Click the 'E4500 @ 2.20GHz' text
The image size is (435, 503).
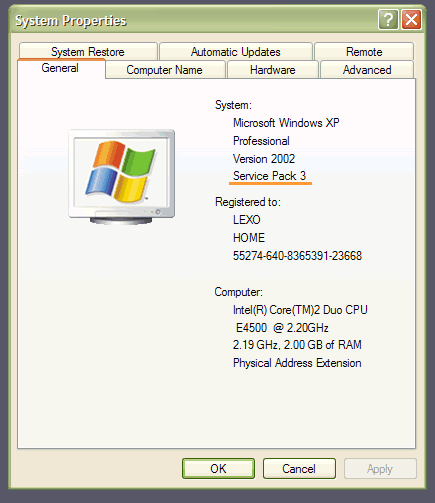[282, 328]
